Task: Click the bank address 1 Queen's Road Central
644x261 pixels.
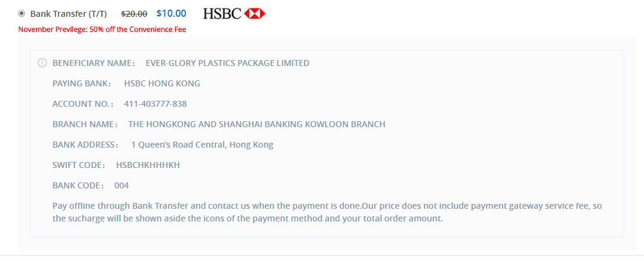Action: click(202, 145)
